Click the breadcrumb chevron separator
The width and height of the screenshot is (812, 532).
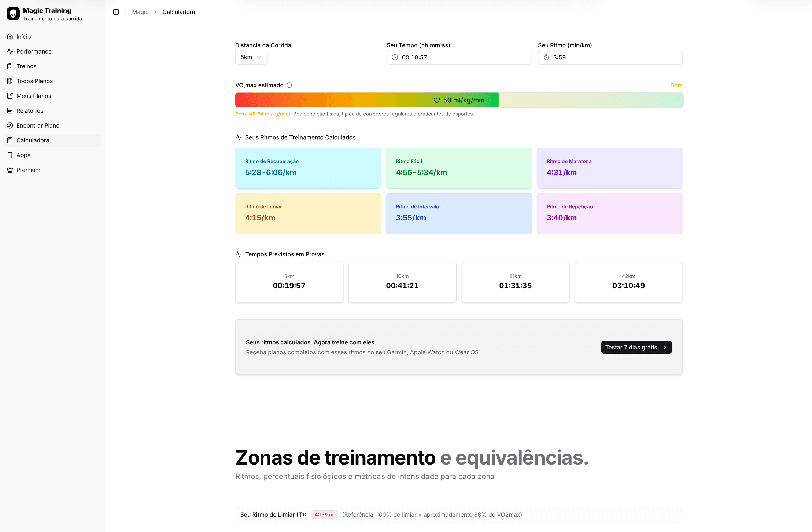(x=155, y=12)
